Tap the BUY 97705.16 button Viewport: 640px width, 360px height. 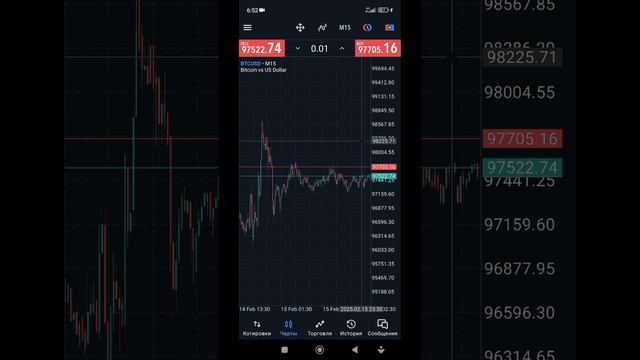click(x=378, y=48)
